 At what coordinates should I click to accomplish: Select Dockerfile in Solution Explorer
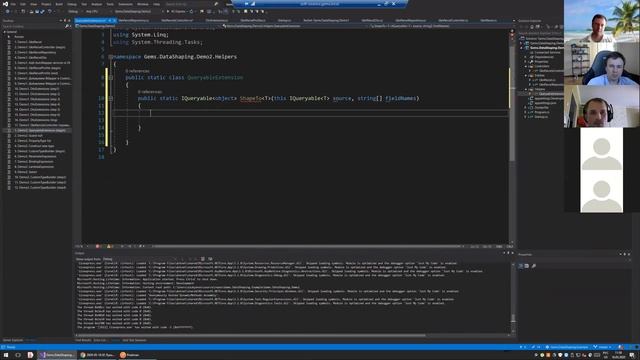point(541,107)
